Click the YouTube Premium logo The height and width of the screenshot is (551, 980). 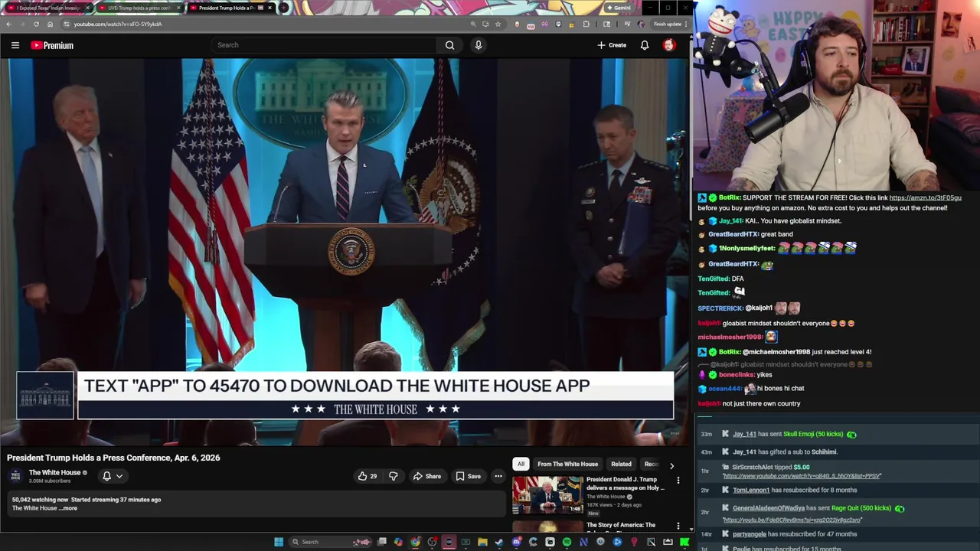52,45
